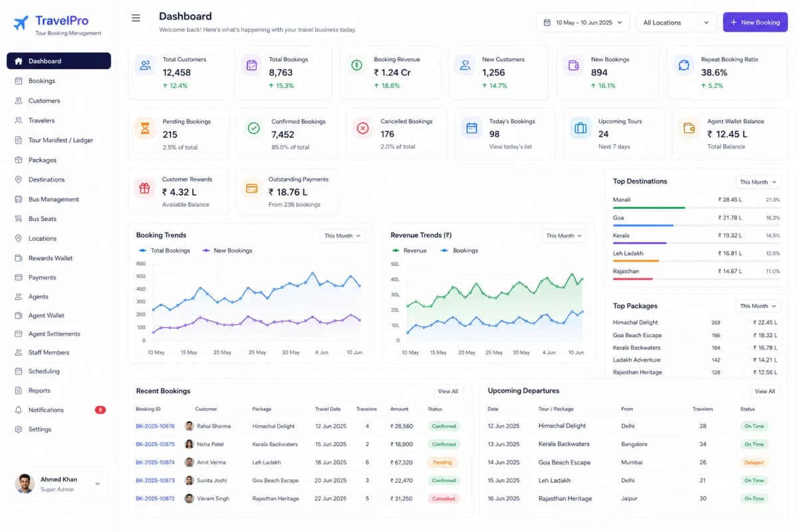Image resolution: width=798 pixels, height=532 pixels.
Task: Click the Delayed status badge for Goa Beach Escape
Action: pyautogui.click(x=754, y=462)
